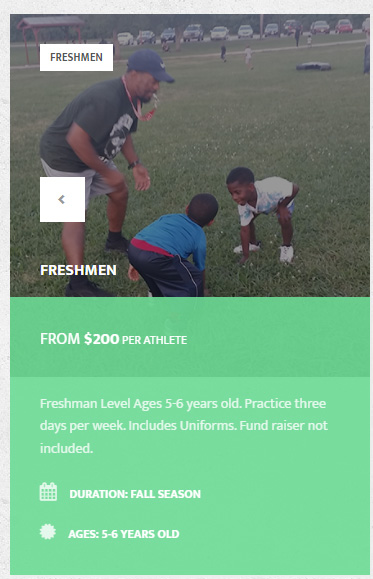Click the wooden pavilion in photo background

tap(50, 35)
